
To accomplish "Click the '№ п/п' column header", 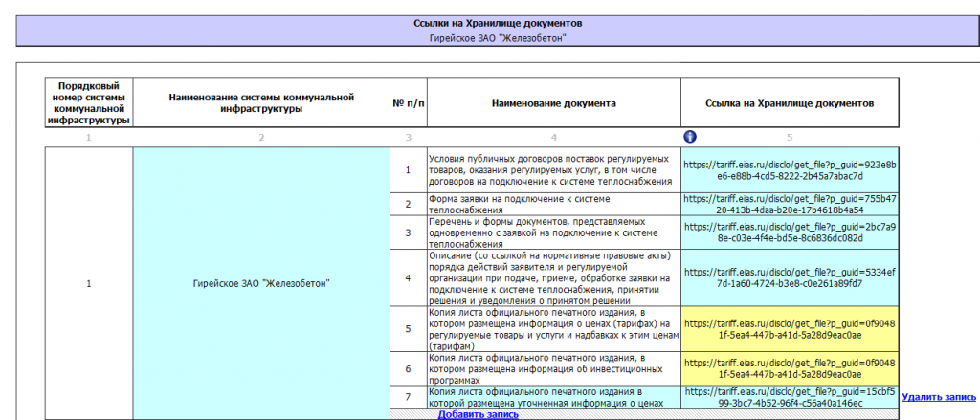I will click(408, 103).
